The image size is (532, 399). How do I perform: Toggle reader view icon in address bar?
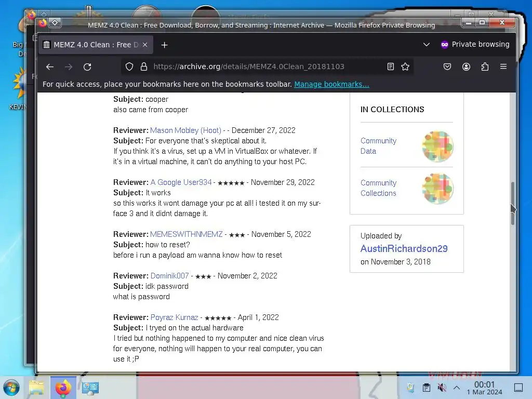[391, 66]
